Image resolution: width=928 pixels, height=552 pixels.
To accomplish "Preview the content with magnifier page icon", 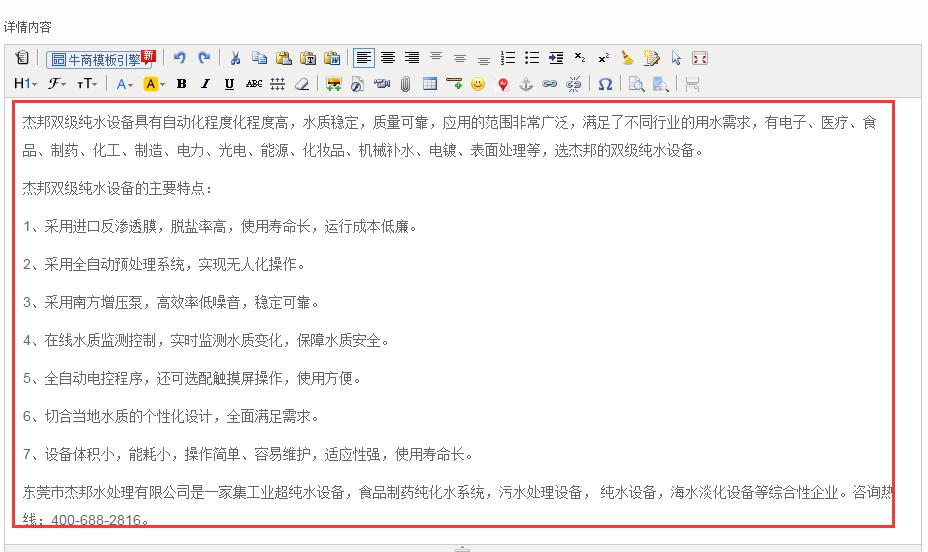I will coord(636,84).
